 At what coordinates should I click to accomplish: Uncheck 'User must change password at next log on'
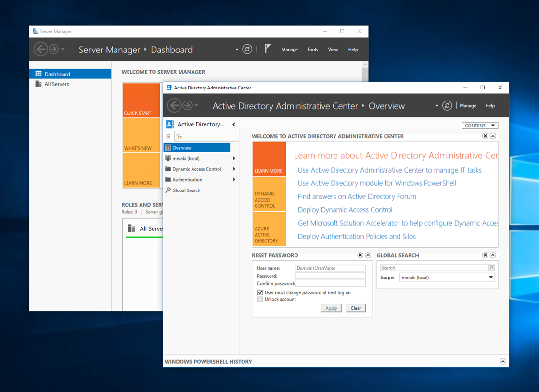pos(260,292)
